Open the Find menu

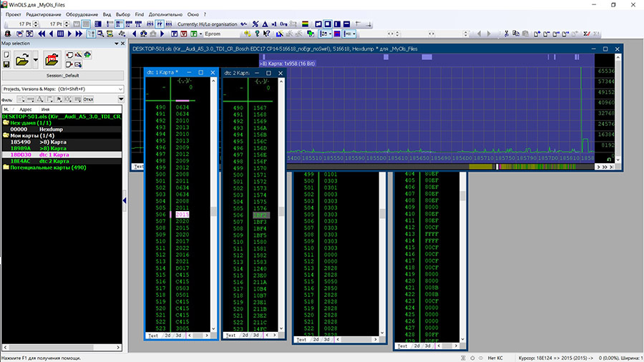tap(140, 14)
